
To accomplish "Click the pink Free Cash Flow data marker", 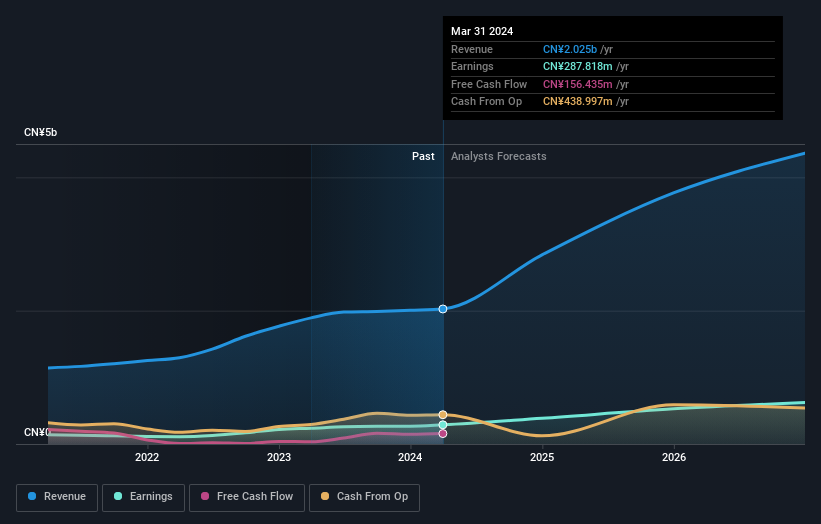I will point(443,434).
